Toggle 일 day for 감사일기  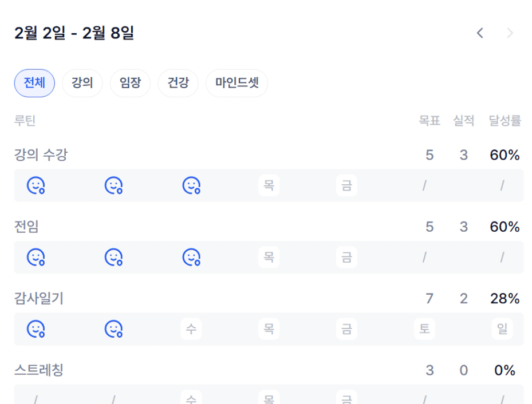click(x=502, y=329)
